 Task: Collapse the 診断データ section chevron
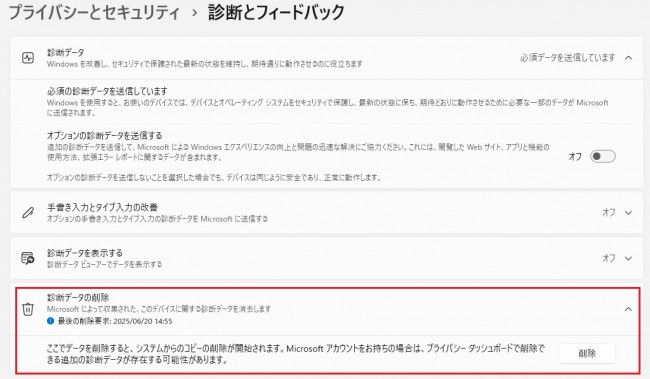628,58
